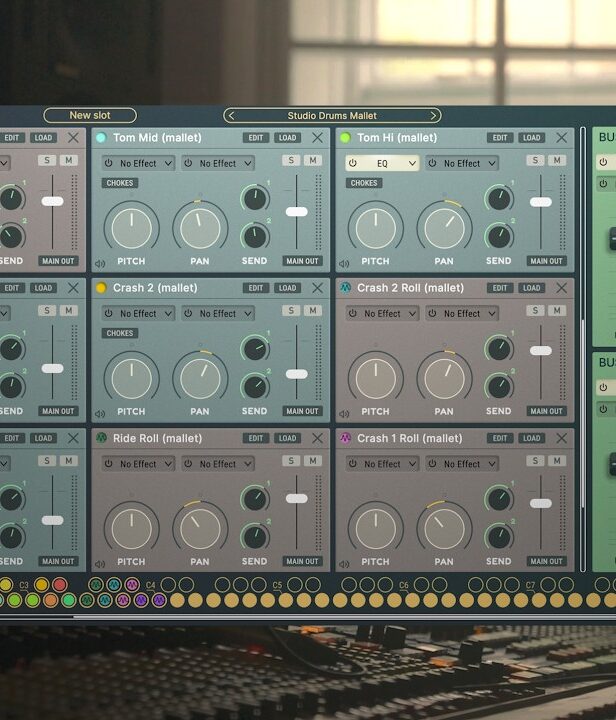Image resolution: width=616 pixels, height=720 pixels.
Task: Open CHOKES for Crash 2 (mallet)
Action: point(120,333)
